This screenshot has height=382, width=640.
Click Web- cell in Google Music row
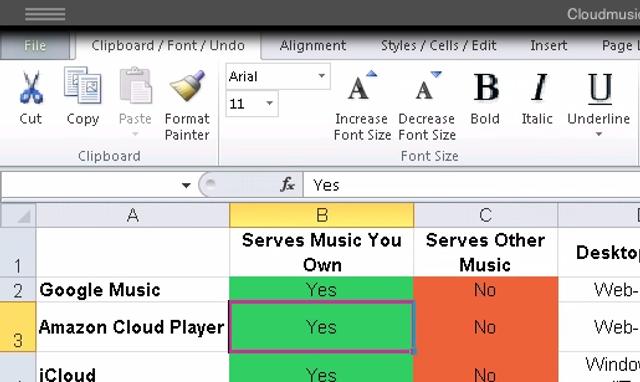click(x=599, y=290)
